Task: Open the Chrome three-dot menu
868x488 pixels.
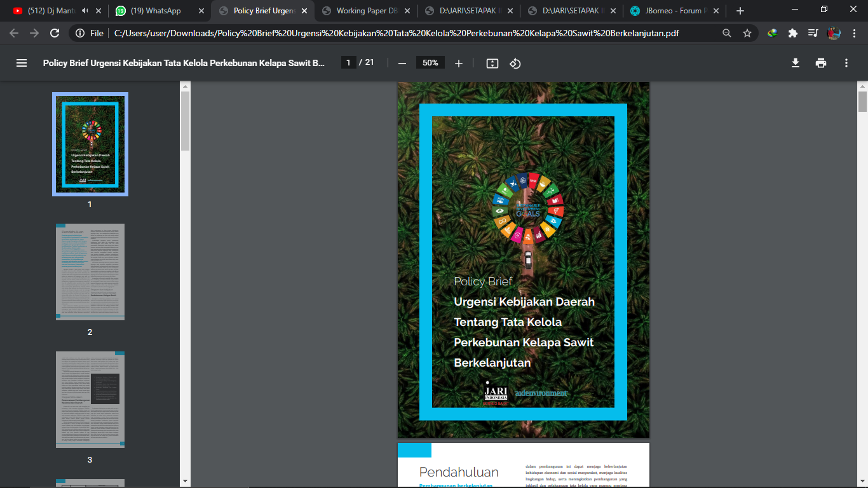Action: (x=855, y=33)
